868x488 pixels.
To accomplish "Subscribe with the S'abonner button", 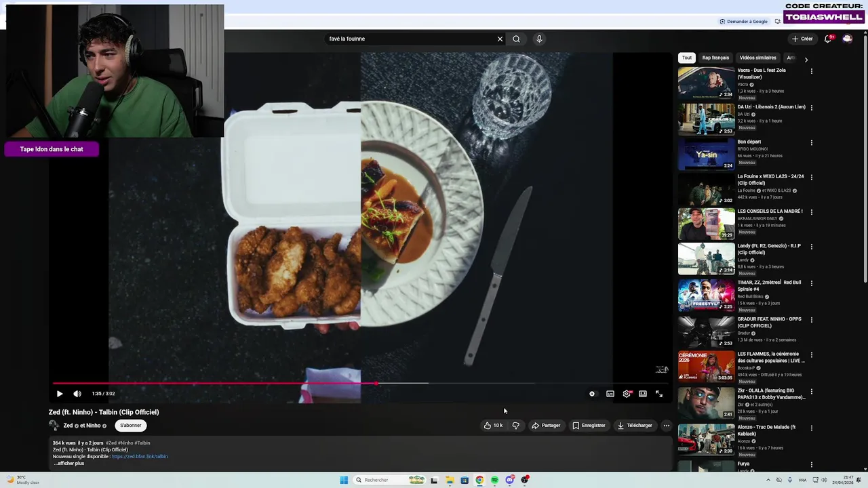I will tap(131, 426).
